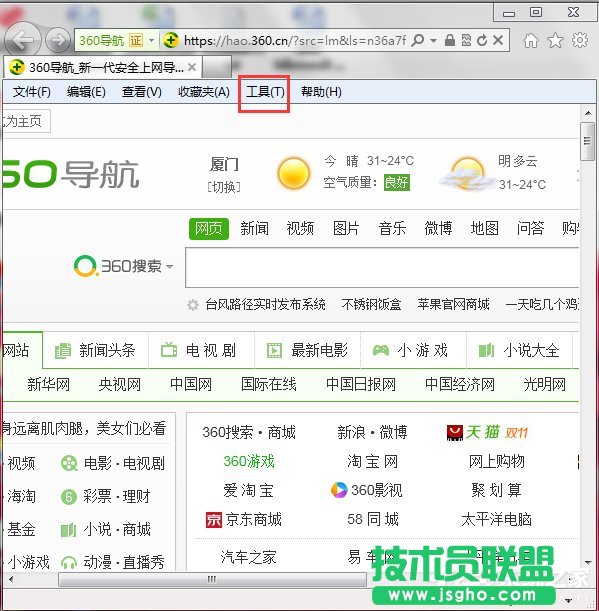Viewport: 599px width, 611px height.
Task: Open 苹果官网商城 hot search link
Action: (453, 304)
